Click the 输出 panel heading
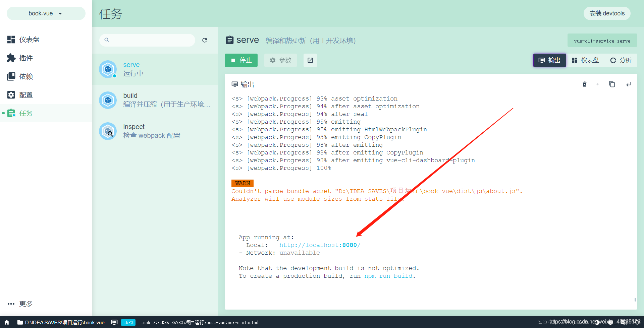Screen dimensions: 644x328 [243, 84]
